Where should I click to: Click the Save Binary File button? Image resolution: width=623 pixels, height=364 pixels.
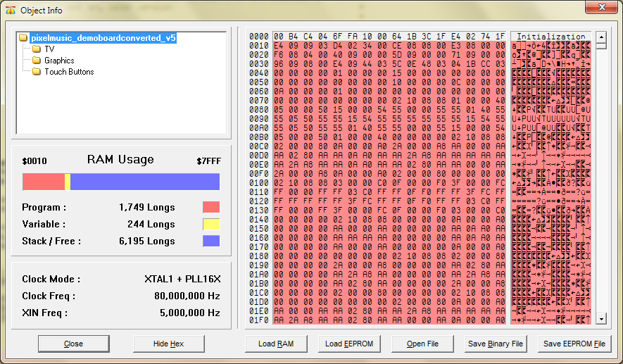coord(496,344)
